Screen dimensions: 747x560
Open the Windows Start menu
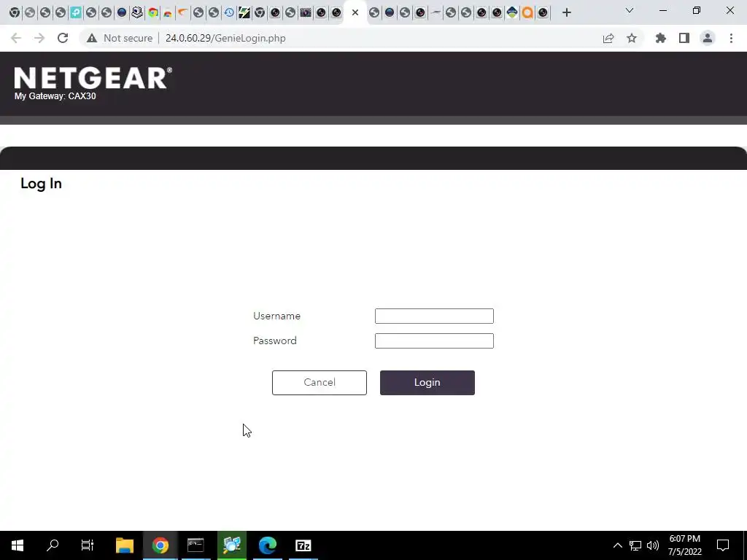pyautogui.click(x=18, y=545)
